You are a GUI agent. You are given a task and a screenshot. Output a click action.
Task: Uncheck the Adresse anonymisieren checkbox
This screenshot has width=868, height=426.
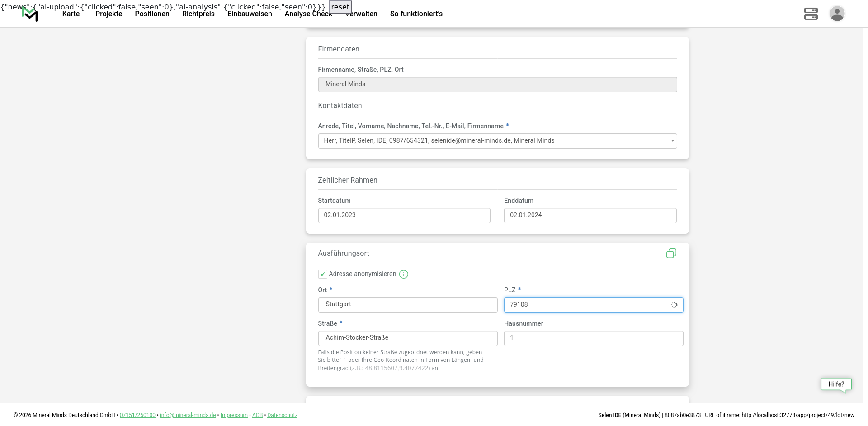pyautogui.click(x=323, y=274)
